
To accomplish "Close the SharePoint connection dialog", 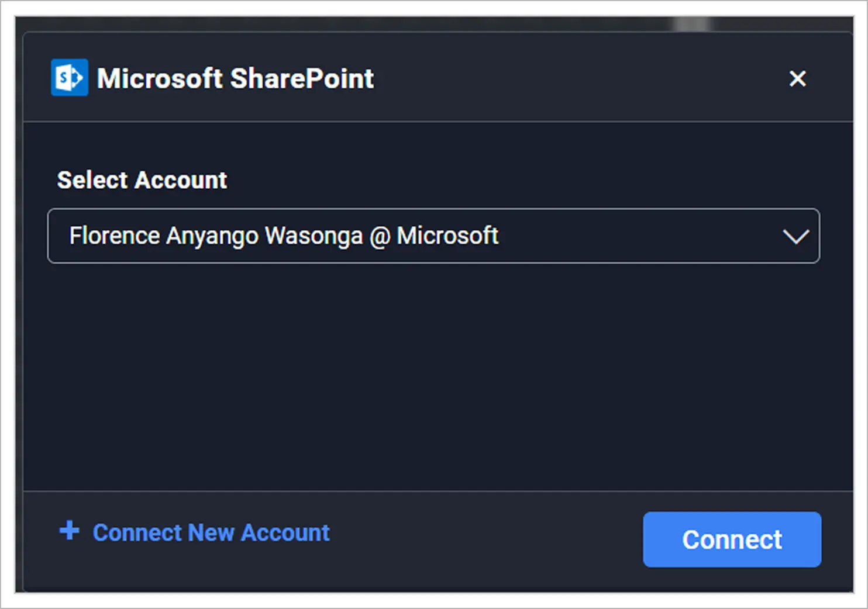I will (x=797, y=78).
